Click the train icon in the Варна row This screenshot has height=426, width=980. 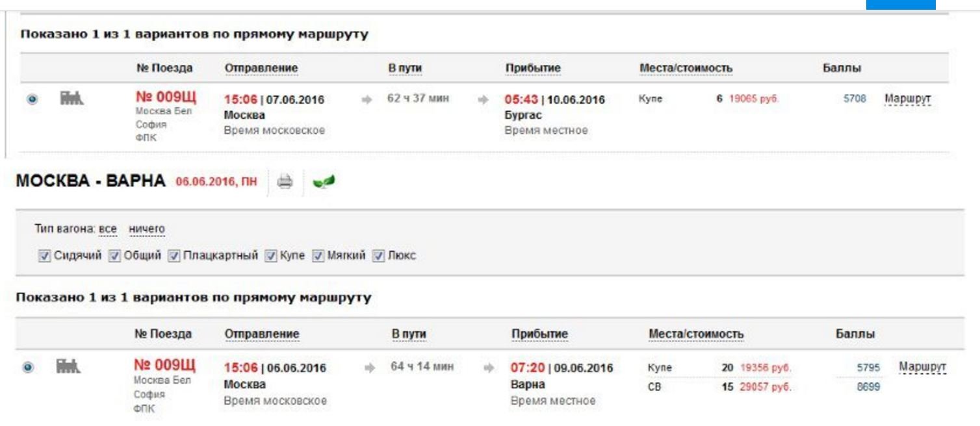tap(71, 366)
